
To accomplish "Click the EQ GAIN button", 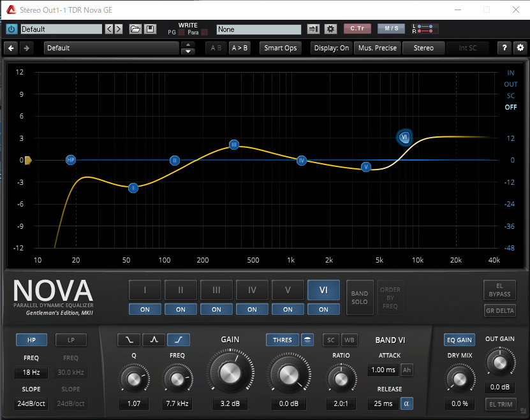I will (459, 340).
